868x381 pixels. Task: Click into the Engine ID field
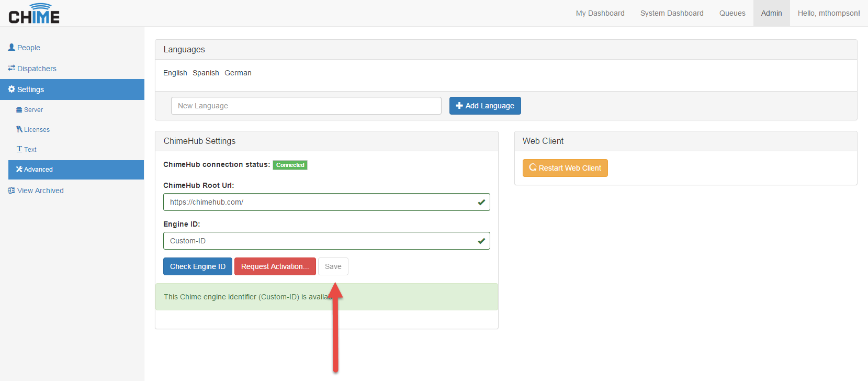pos(326,241)
